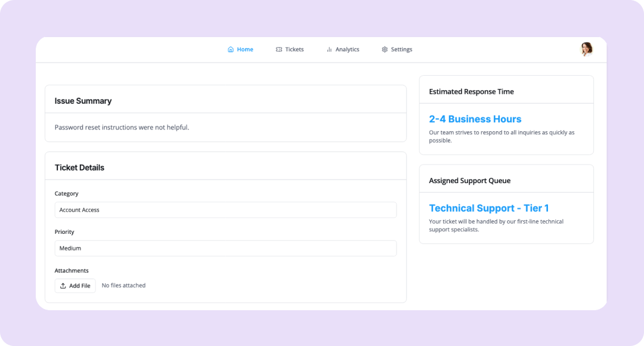Click the Estimated Response Time card heading

coord(471,92)
